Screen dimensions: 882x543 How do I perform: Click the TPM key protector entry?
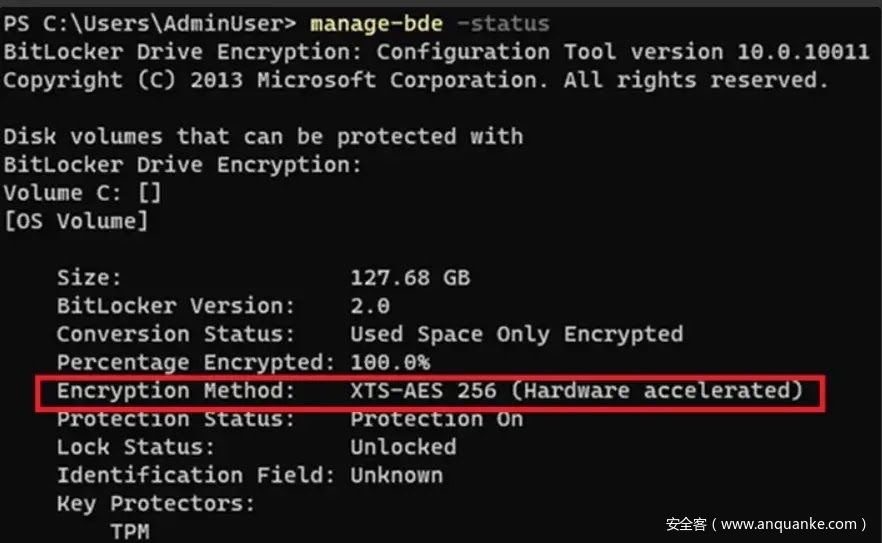130,531
